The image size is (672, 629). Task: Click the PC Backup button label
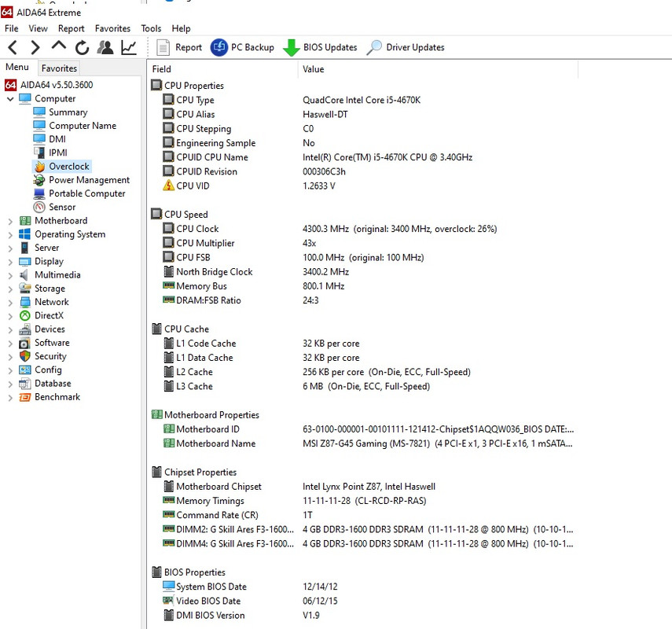click(252, 48)
